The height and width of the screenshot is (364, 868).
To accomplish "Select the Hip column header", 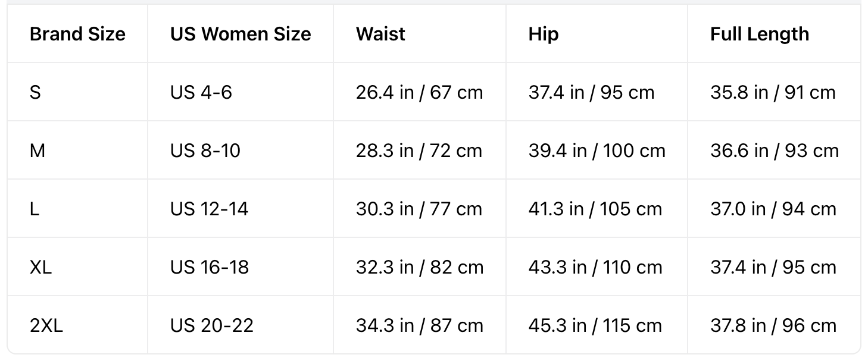I will [544, 34].
